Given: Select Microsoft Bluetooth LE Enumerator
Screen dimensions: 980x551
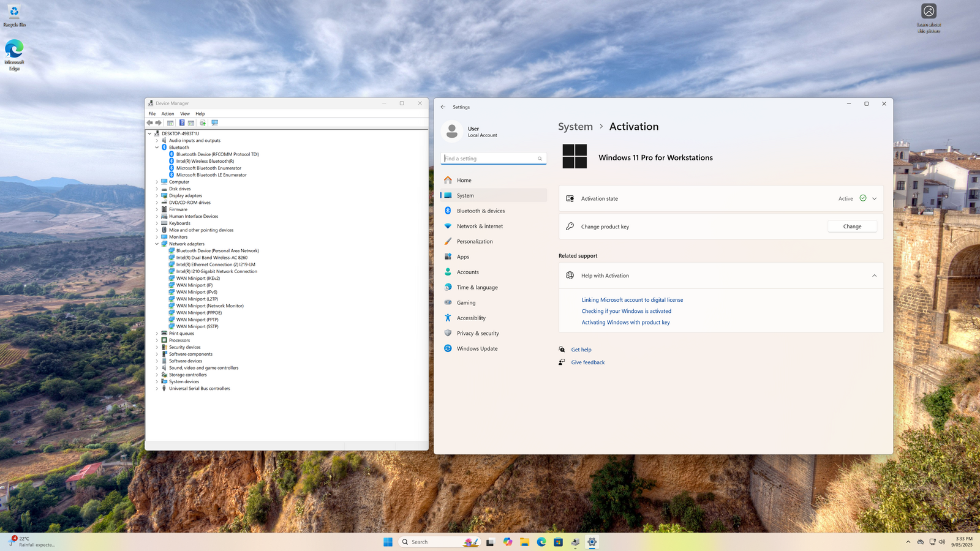Looking at the screenshot, I should pyautogui.click(x=211, y=175).
